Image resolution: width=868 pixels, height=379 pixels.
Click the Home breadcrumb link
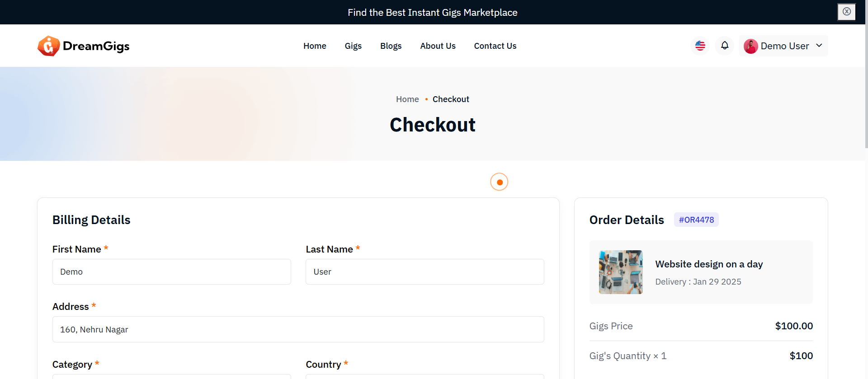tap(407, 99)
